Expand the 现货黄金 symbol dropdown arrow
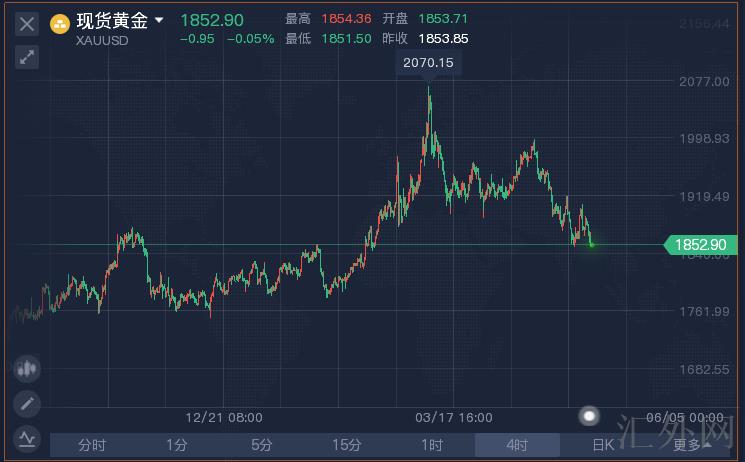 (159, 20)
